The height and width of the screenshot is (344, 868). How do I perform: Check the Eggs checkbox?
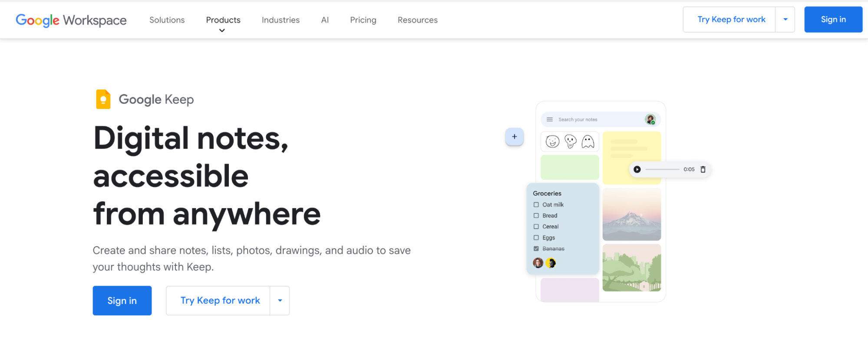pyautogui.click(x=536, y=238)
